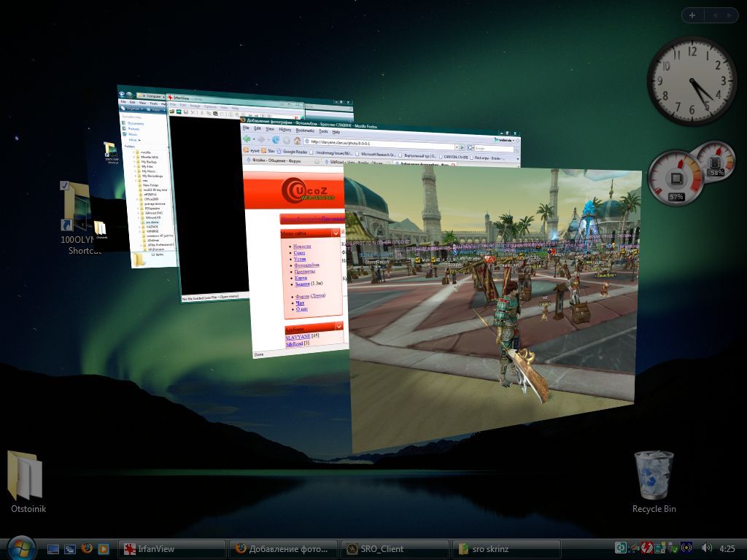Click the sro skrinz taskbar button
Image resolution: width=747 pixels, height=560 pixels.
pyautogui.click(x=506, y=549)
